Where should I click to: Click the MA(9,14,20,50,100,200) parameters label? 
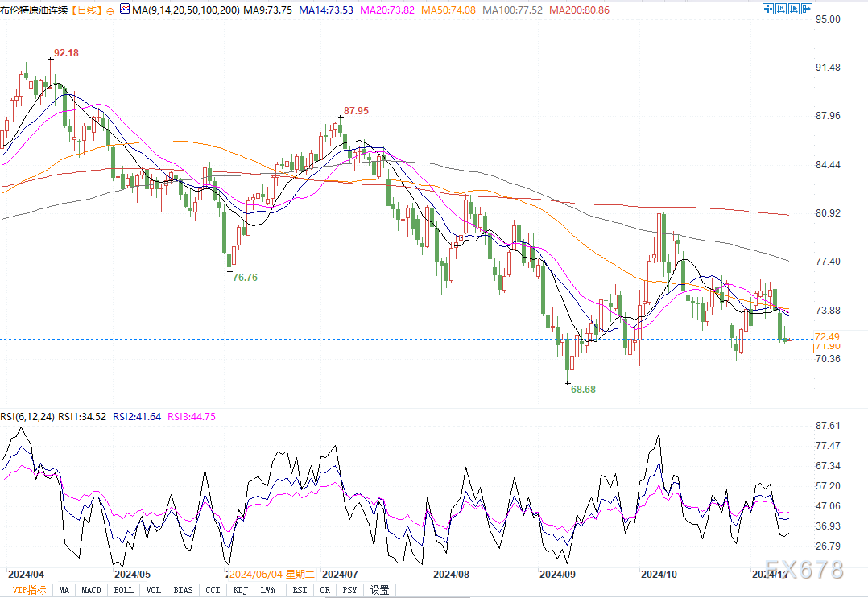point(187,11)
